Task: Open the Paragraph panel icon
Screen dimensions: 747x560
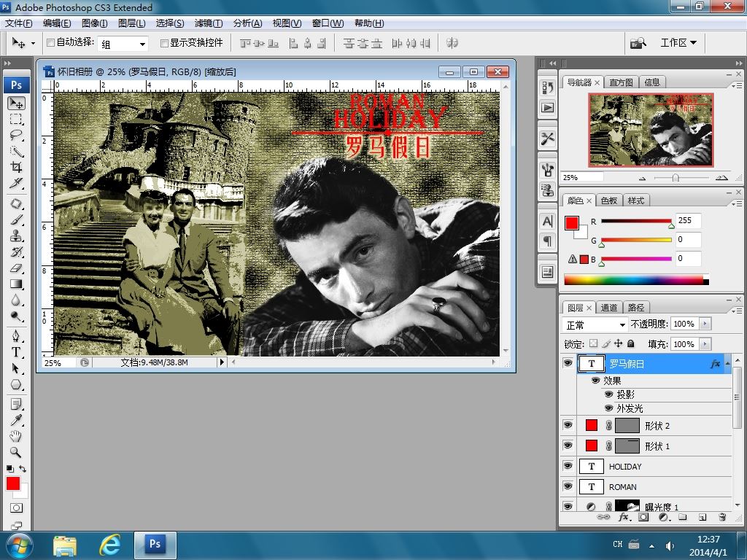Action: click(x=547, y=241)
